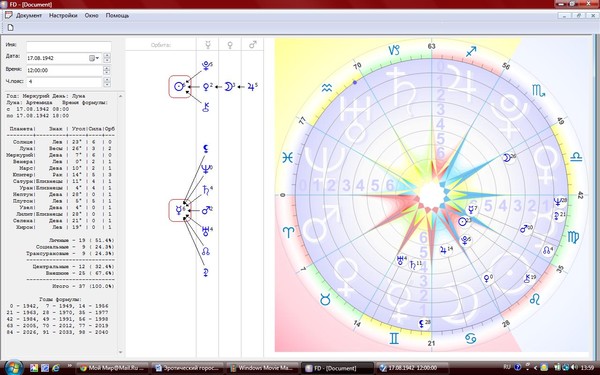Open the Windows Start button

click(13, 367)
